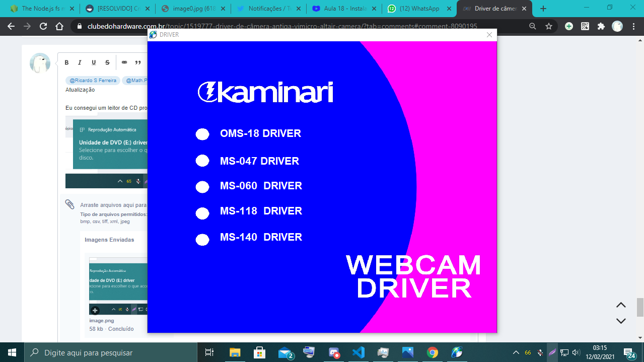Viewport: 644px width, 362px height.
Task: Click the @Ricardo S Ferreira mention tag
Action: tap(93, 81)
